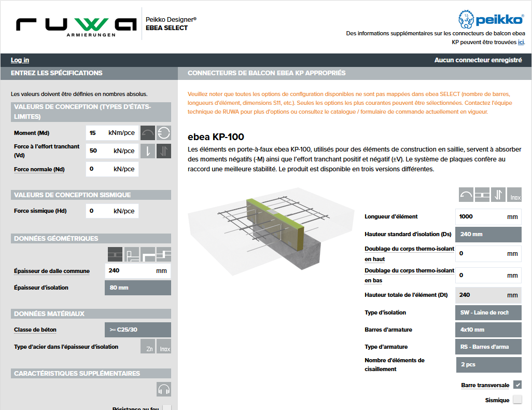
Task: Open the Type d'armature dropdown
Action: (x=488, y=347)
